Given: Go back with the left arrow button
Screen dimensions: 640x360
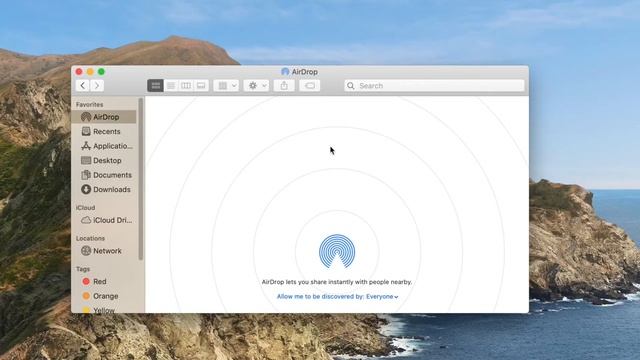Looking at the screenshot, I should click(x=82, y=85).
